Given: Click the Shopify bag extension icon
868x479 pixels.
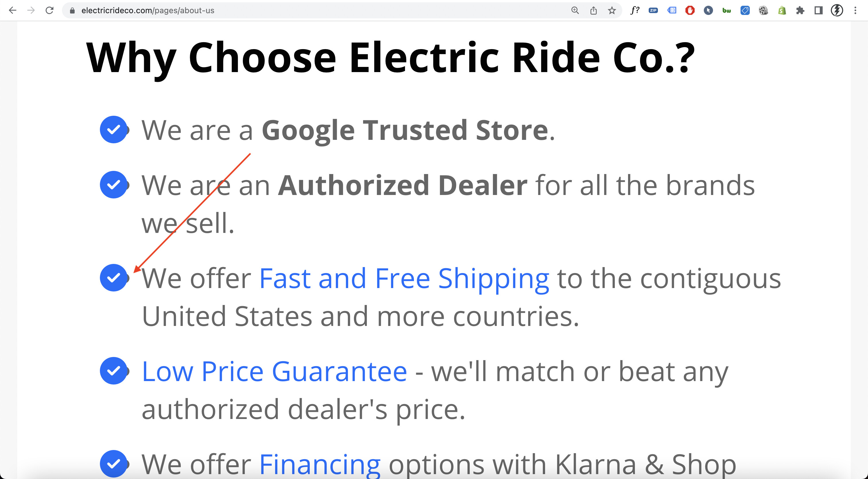Looking at the screenshot, I should click(782, 10).
